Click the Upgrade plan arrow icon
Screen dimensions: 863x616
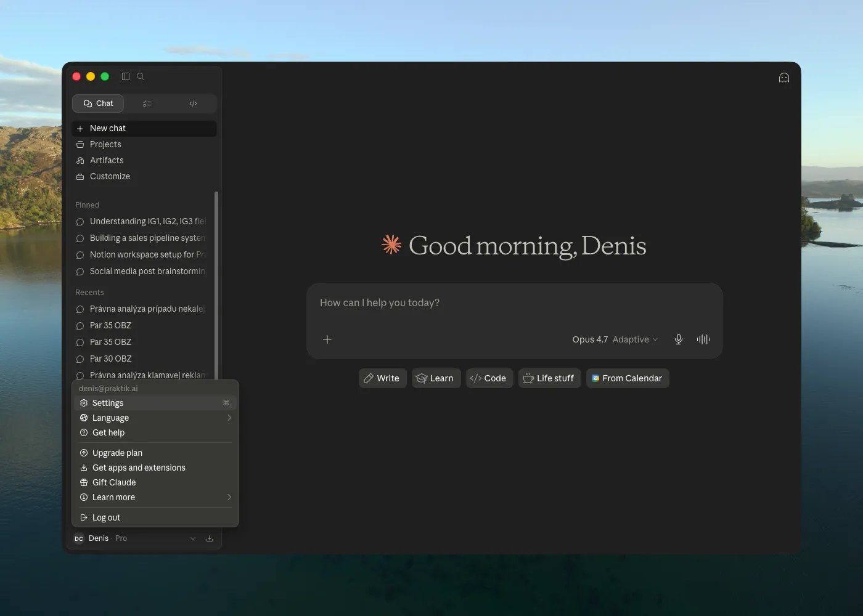[84, 453]
